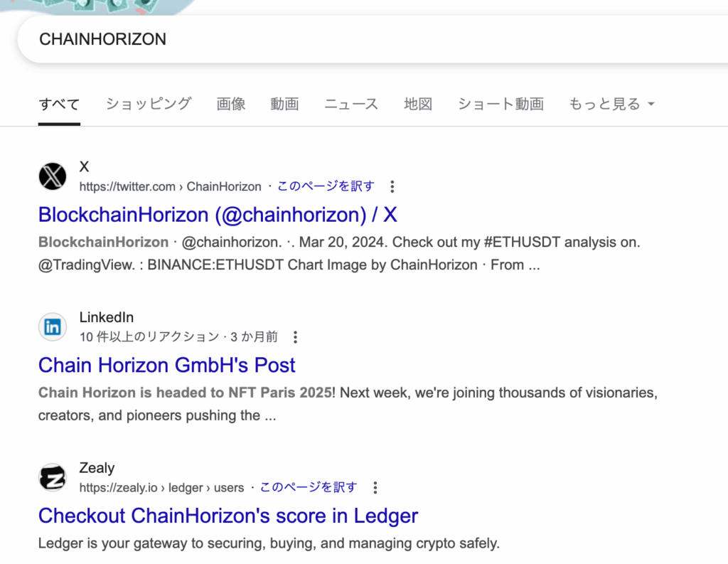Select the すべて tab
Screen dimensions: 728x564
point(59,104)
